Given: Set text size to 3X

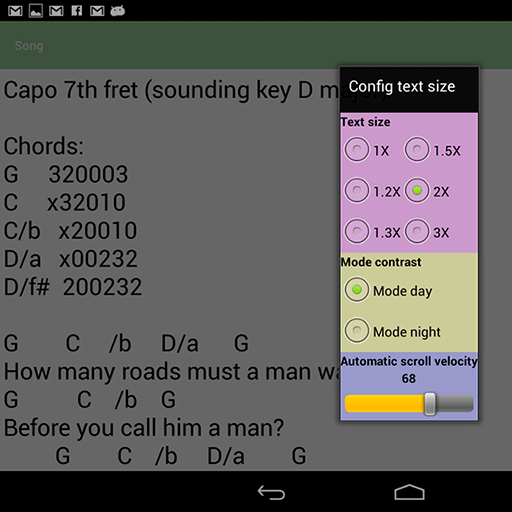Looking at the screenshot, I should pos(427,232).
